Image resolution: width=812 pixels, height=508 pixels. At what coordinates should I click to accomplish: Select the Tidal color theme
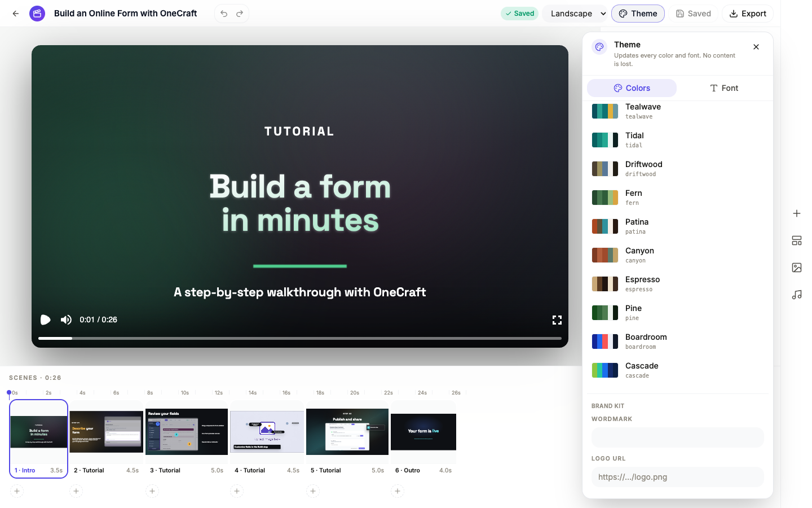[678, 140]
